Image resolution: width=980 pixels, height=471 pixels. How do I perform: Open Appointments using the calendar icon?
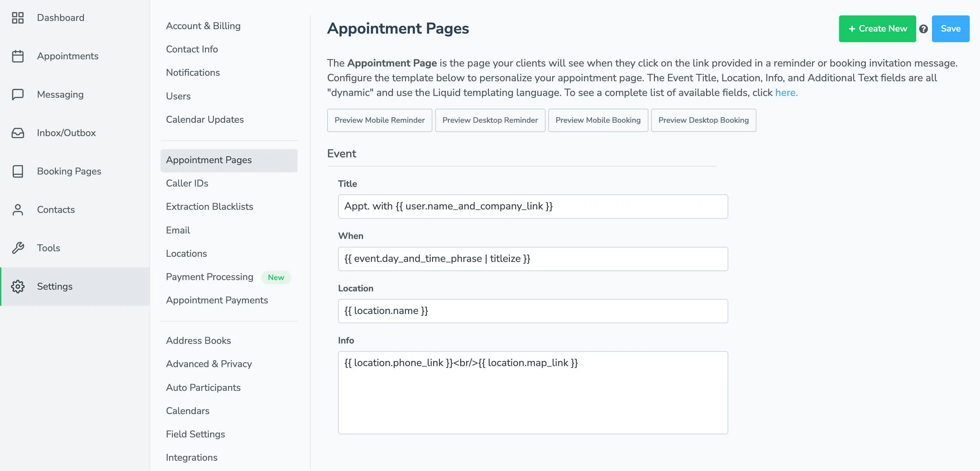(x=18, y=56)
